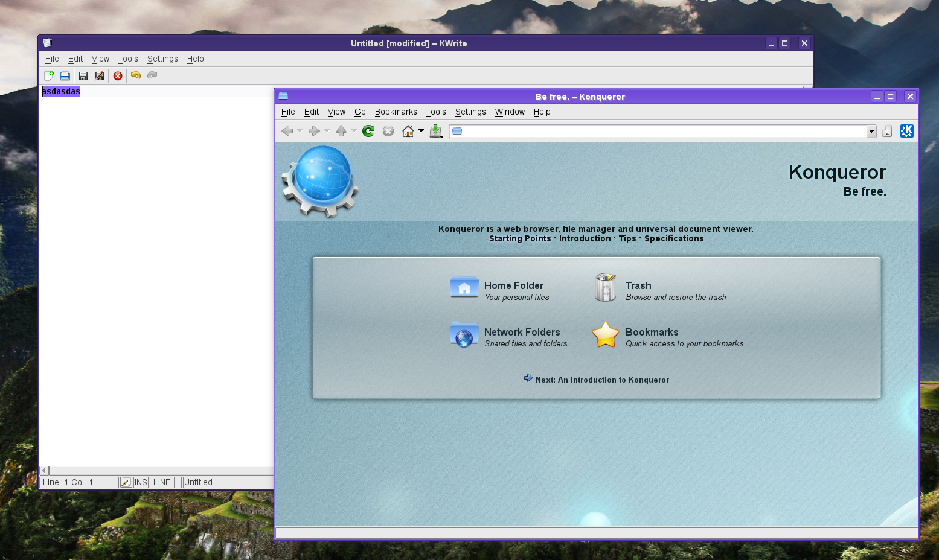Open KWrite Edit menu
Image resolution: width=939 pixels, height=560 pixels.
[x=75, y=59]
